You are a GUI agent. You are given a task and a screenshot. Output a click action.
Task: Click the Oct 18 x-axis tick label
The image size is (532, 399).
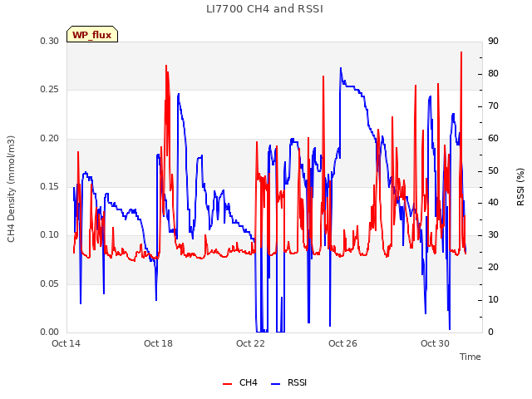tap(158, 343)
